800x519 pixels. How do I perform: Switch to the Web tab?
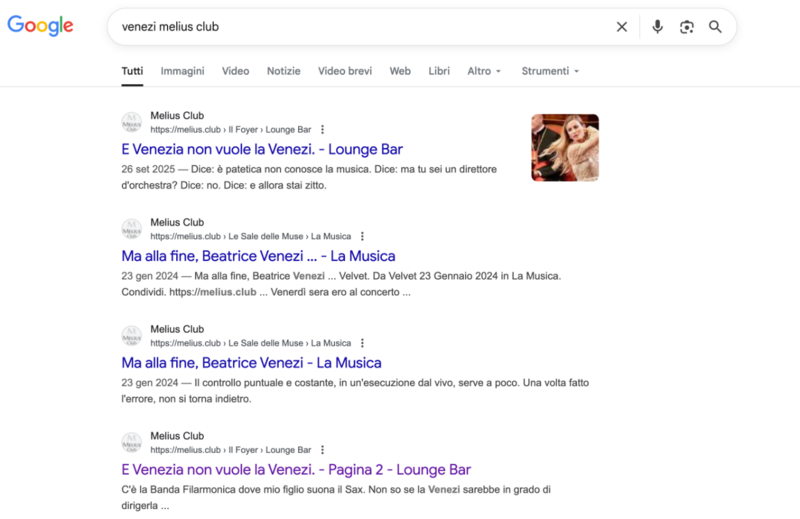(x=400, y=71)
